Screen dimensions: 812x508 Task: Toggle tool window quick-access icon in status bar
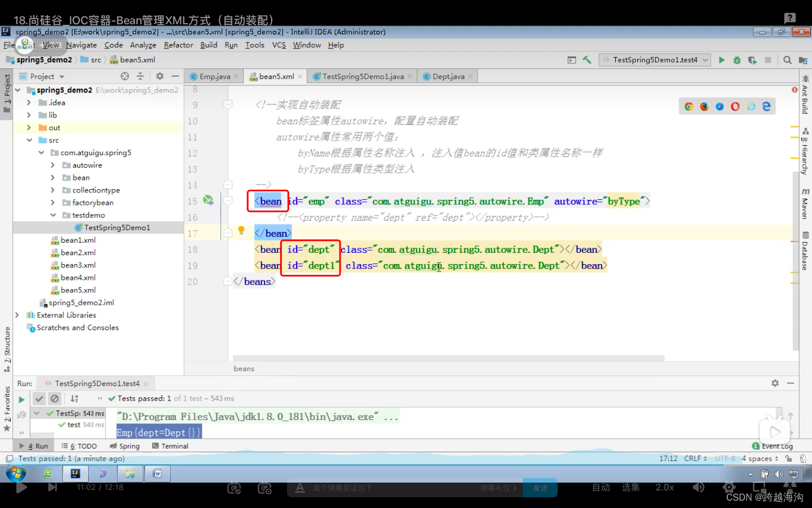[x=9, y=459]
